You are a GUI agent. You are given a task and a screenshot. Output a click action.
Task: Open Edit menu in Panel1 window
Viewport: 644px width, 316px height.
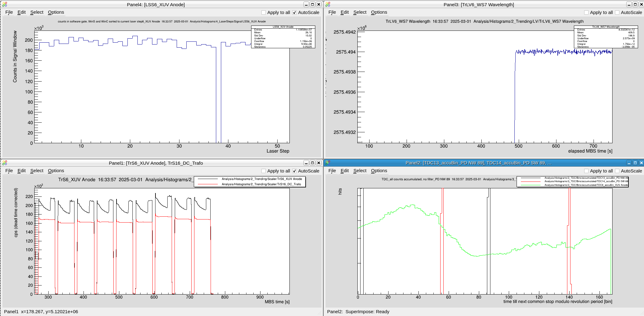[x=21, y=171]
